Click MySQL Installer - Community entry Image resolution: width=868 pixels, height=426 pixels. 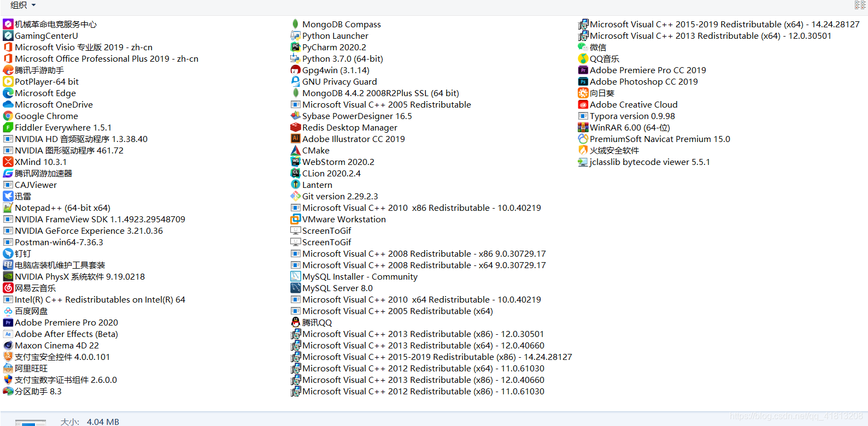point(354,276)
